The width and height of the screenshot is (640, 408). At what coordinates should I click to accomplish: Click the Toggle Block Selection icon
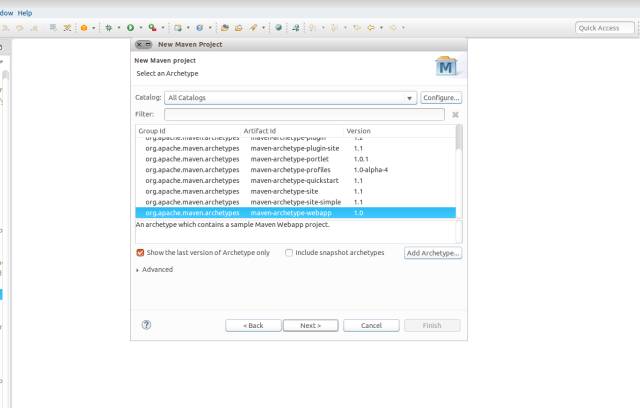click(53, 28)
